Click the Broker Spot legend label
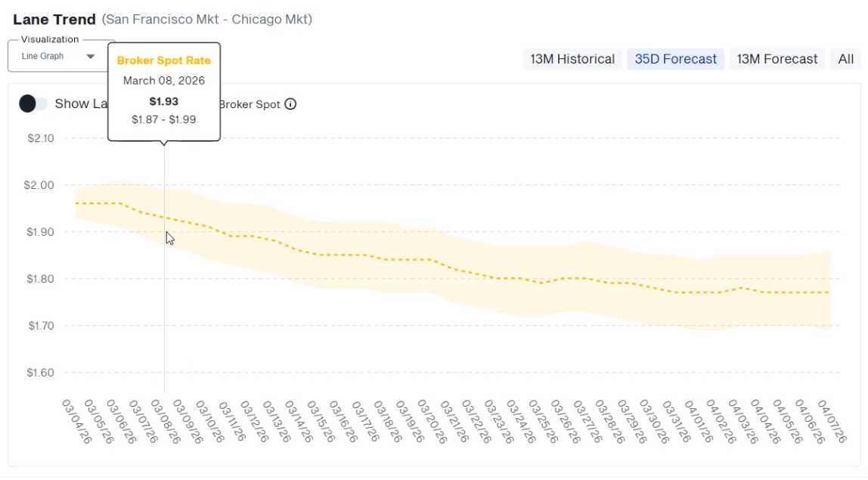868x480 pixels. tap(250, 104)
